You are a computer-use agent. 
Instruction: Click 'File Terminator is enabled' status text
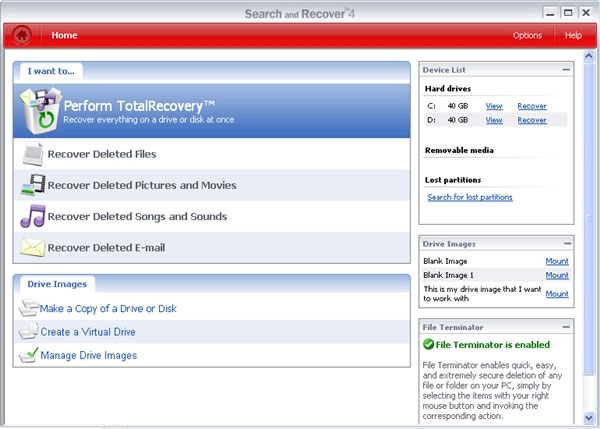pos(492,345)
